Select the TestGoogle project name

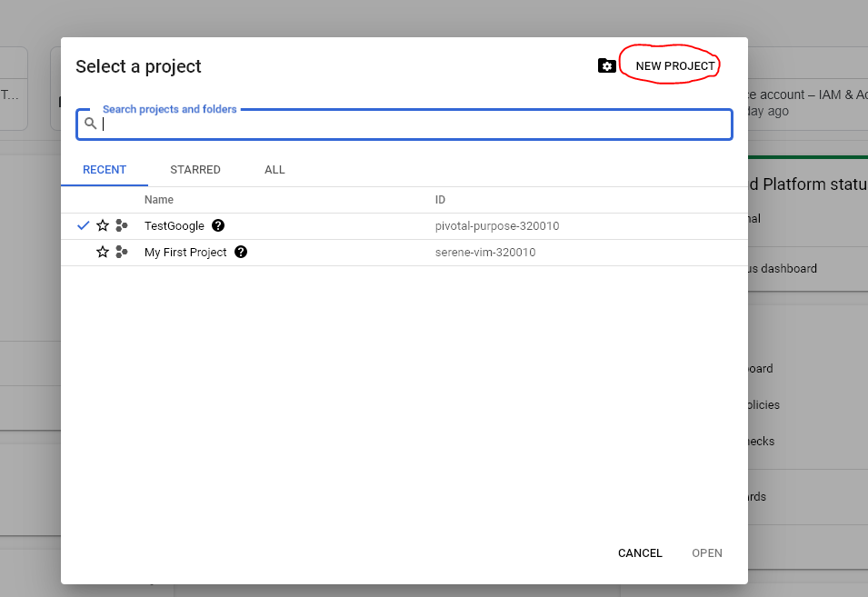point(174,225)
